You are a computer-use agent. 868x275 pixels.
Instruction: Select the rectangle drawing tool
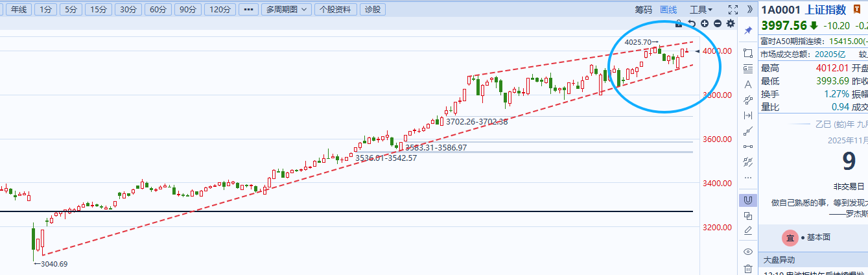tap(748, 53)
